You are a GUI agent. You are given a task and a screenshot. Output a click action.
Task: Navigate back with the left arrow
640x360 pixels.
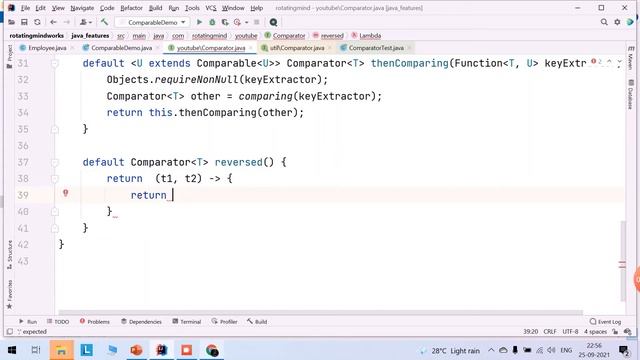(53, 22)
